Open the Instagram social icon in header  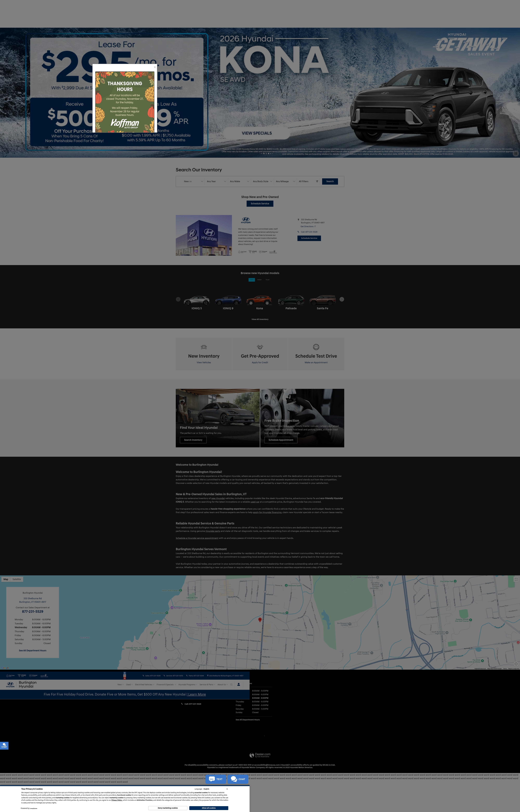pyautogui.click(x=125, y=676)
